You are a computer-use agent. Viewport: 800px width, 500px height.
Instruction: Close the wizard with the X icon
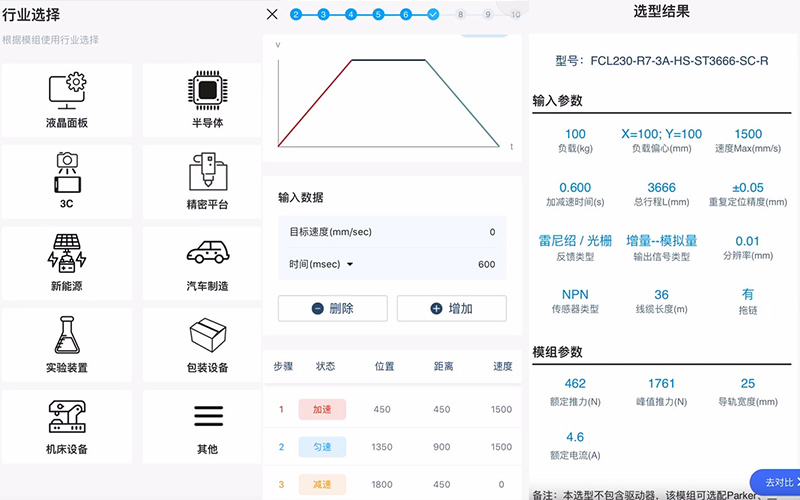pos(272,14)
